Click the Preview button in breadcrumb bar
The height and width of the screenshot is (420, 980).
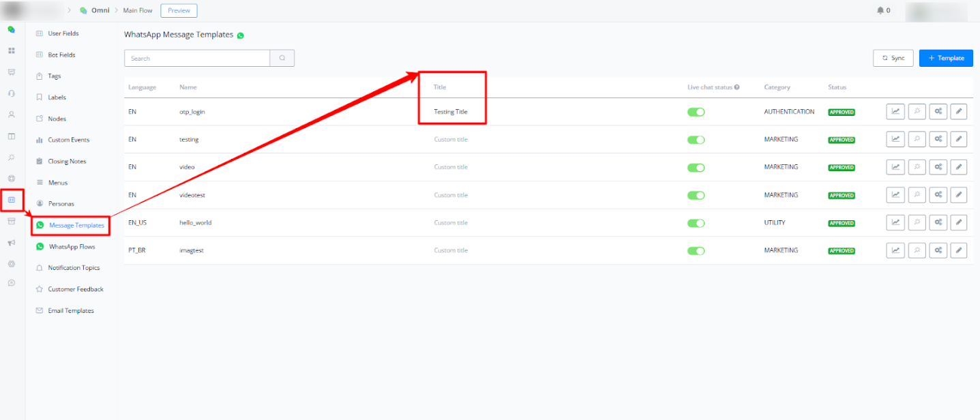point(179,10)
